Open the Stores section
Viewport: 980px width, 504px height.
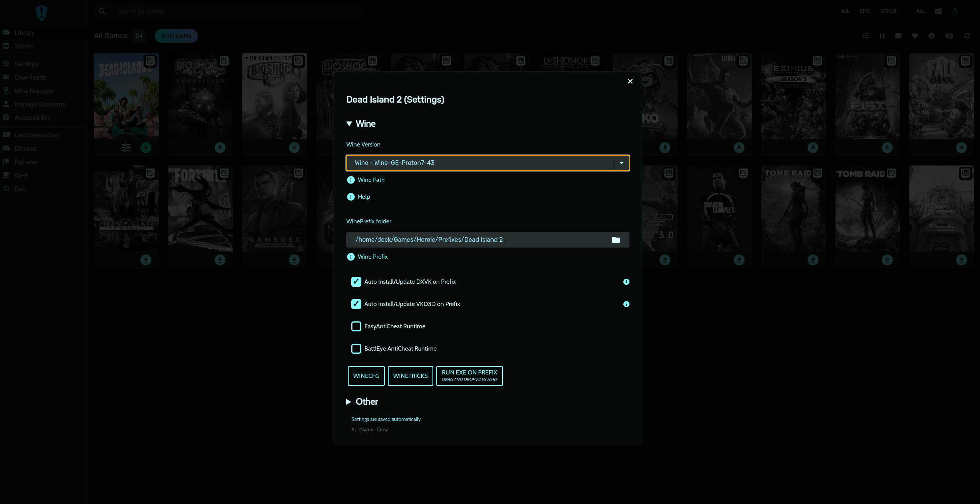(x=23, y=46)
